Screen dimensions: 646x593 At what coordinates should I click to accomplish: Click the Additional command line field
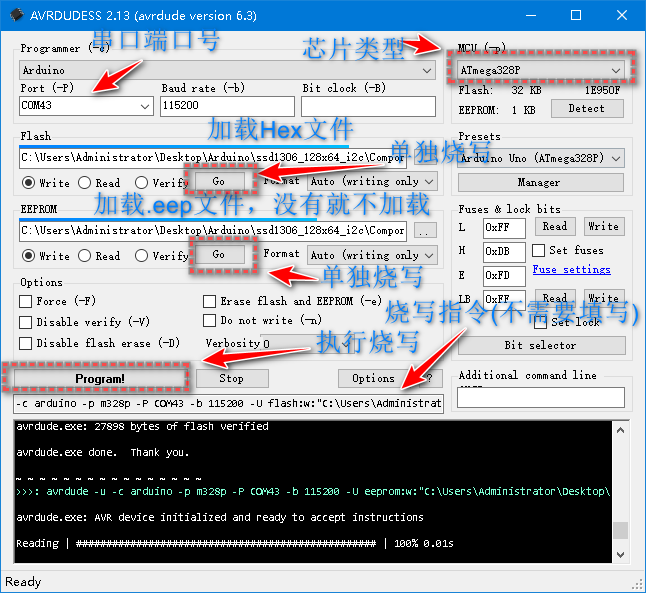pos(541,398)
